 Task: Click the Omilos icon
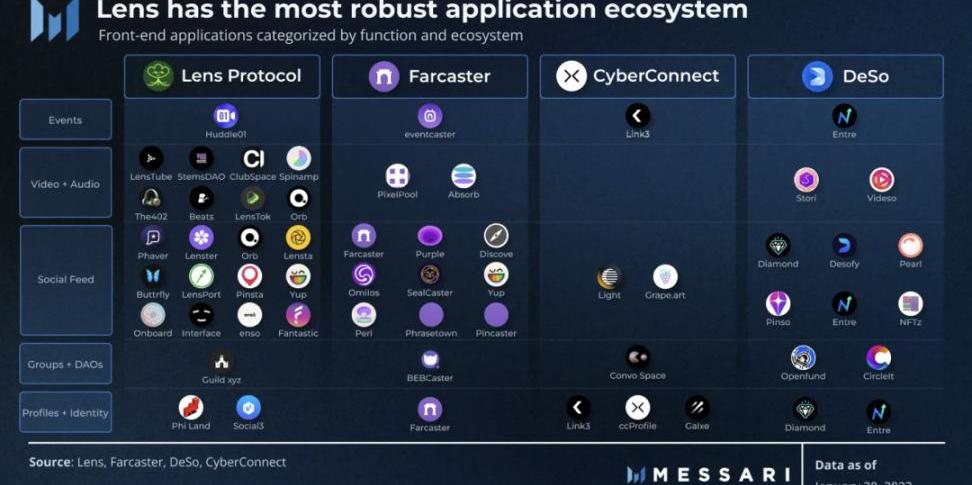click(x=364, y=275)
